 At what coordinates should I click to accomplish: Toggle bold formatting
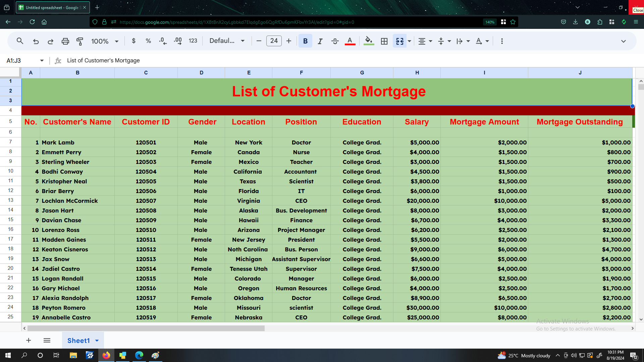coord(305,41)
